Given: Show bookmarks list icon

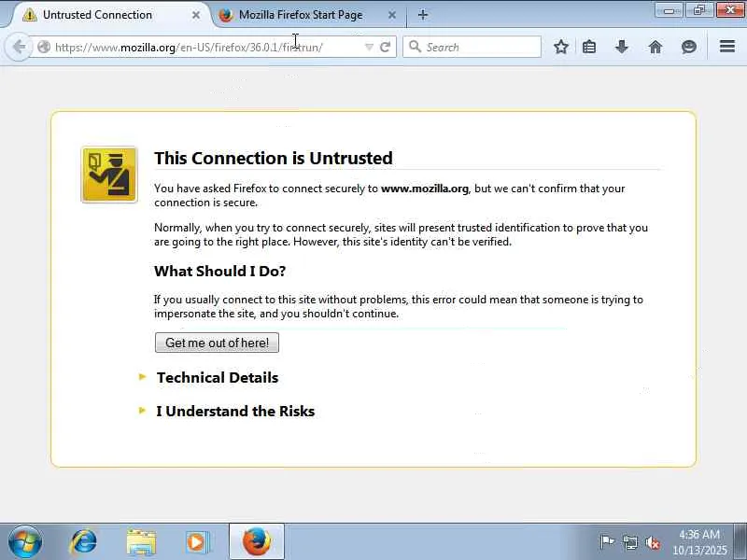Looking at the screenshot, I should tap(589, 47).
